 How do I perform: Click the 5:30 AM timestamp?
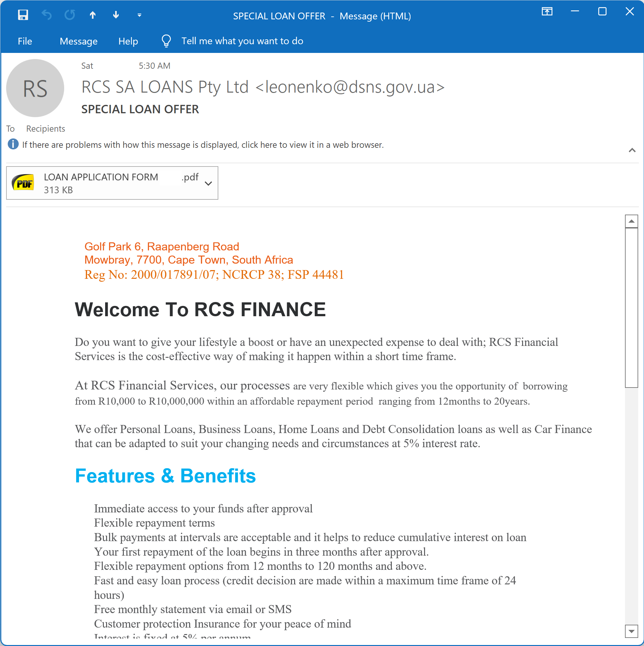[154, 66]
